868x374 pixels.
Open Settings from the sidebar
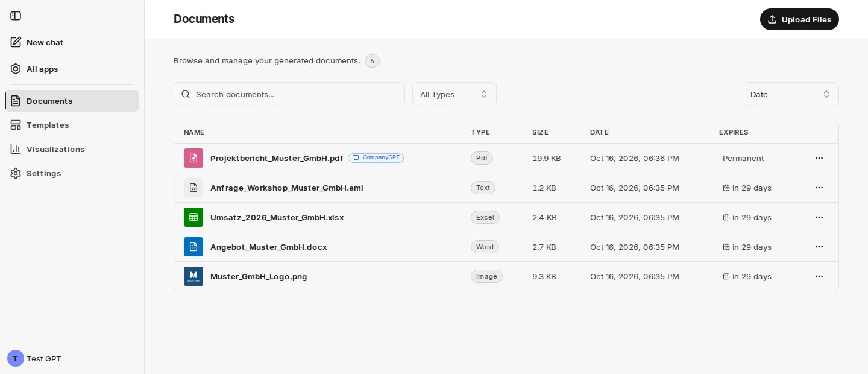[x=72, y=173]
